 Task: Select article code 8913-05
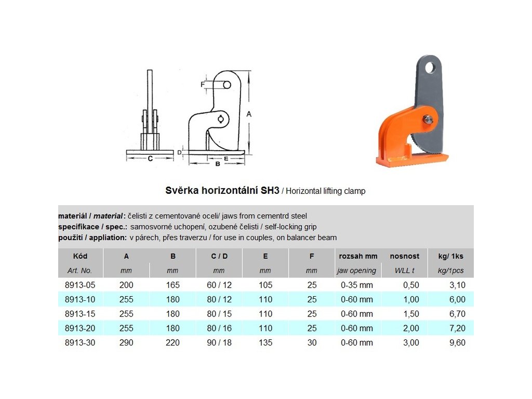tap(80, 285)
